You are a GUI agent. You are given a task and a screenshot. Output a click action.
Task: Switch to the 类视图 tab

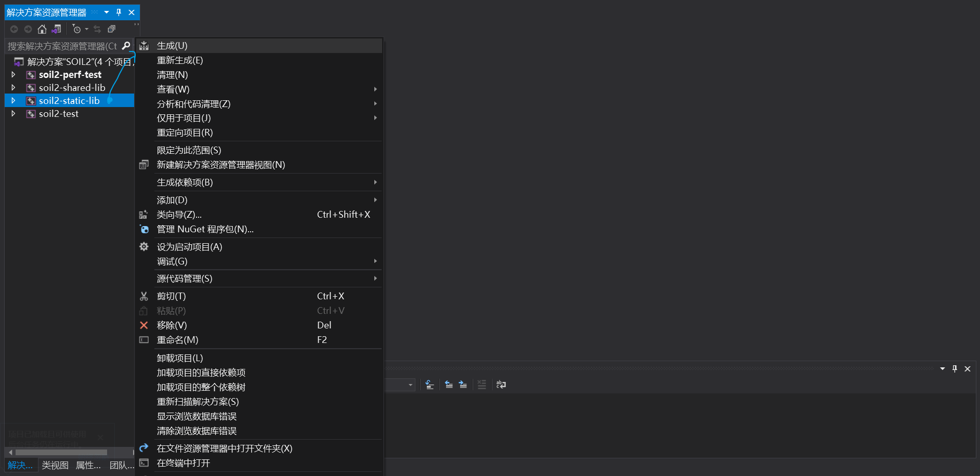(x=55, y=465)
